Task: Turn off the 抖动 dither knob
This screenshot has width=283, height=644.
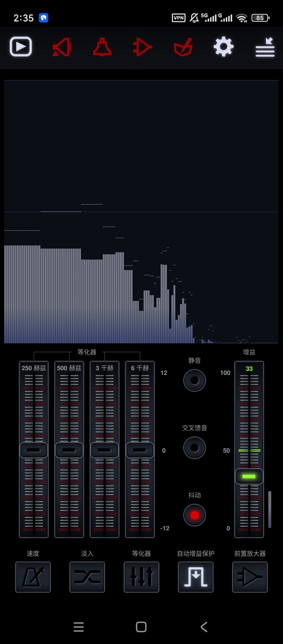Action: click(195, 515)
